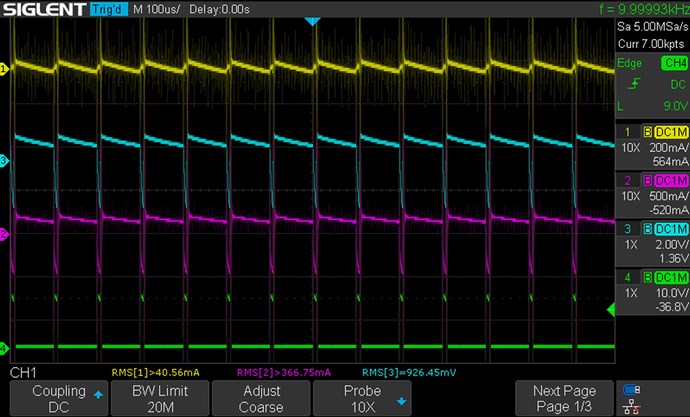Click the green trigger level arrow marker
Image resolution: width=690 pixels, height=417 pixels.
point(611,310)
